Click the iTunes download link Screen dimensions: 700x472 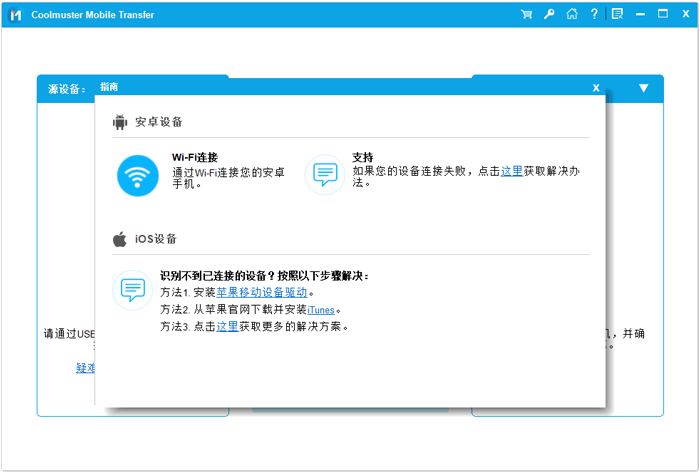pos(321,310)
